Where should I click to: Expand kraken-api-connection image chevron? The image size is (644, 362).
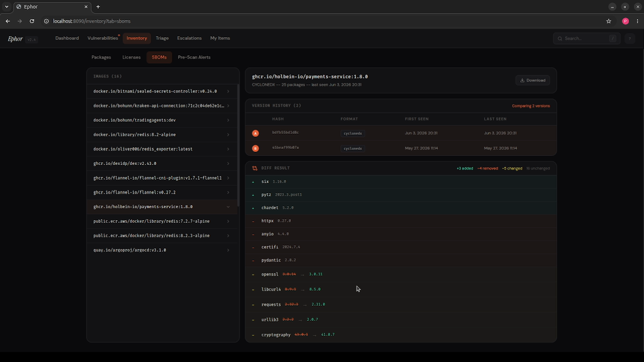click(x=228, y=106)
